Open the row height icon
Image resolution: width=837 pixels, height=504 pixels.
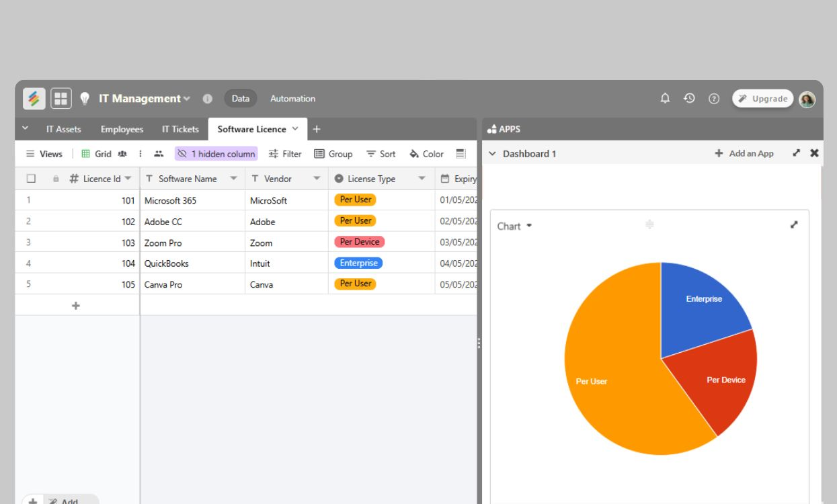click(x=461, y=154)
